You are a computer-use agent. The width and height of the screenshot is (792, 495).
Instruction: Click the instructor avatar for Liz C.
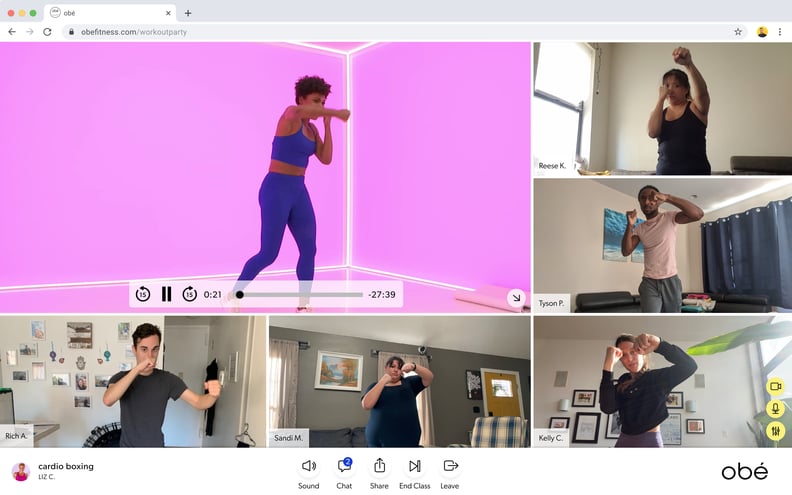21,471
